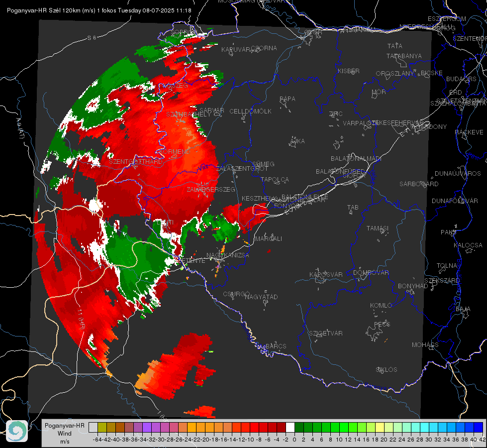Select the KESZTHELY label on the map
This screenshot has height=448, width=487.
tap(259, 198)
